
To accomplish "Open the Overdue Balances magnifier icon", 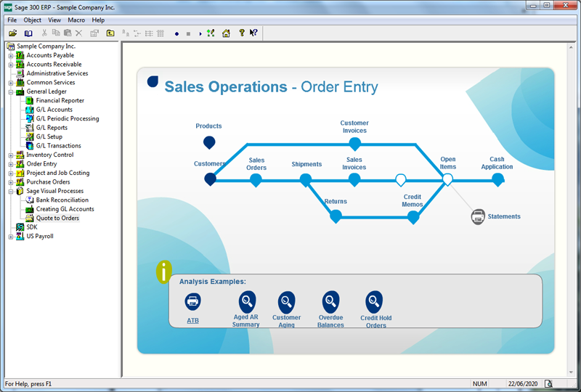I will [330, 301].
